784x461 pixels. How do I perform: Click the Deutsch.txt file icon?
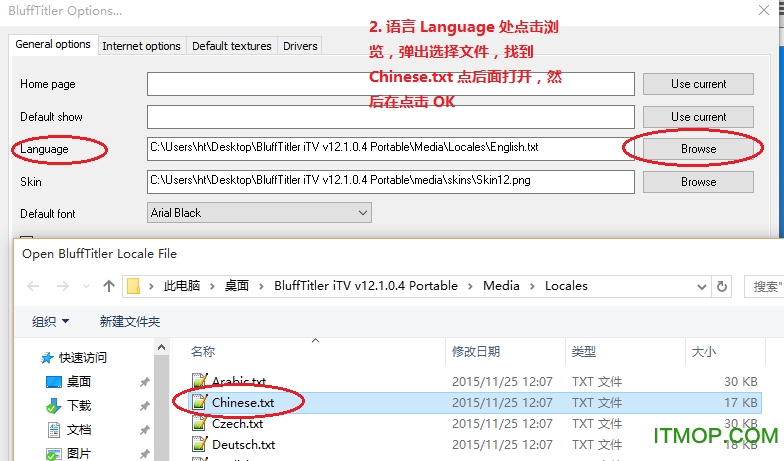tap(200, 444)
